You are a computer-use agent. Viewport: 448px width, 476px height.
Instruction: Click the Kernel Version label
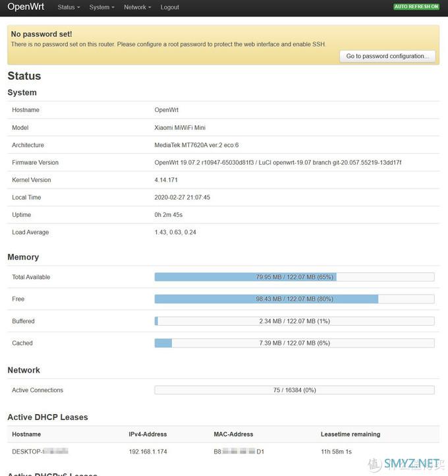click(x=31, y=180)
